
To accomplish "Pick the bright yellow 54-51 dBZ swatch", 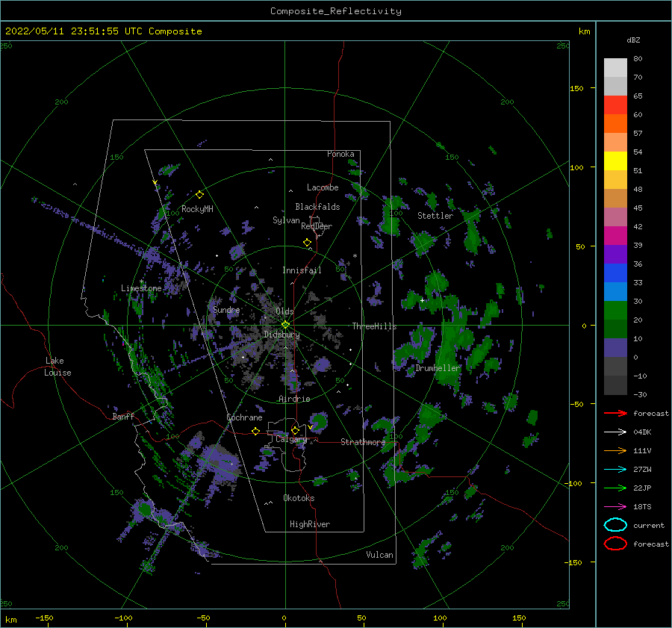I will tap(615, 161).
